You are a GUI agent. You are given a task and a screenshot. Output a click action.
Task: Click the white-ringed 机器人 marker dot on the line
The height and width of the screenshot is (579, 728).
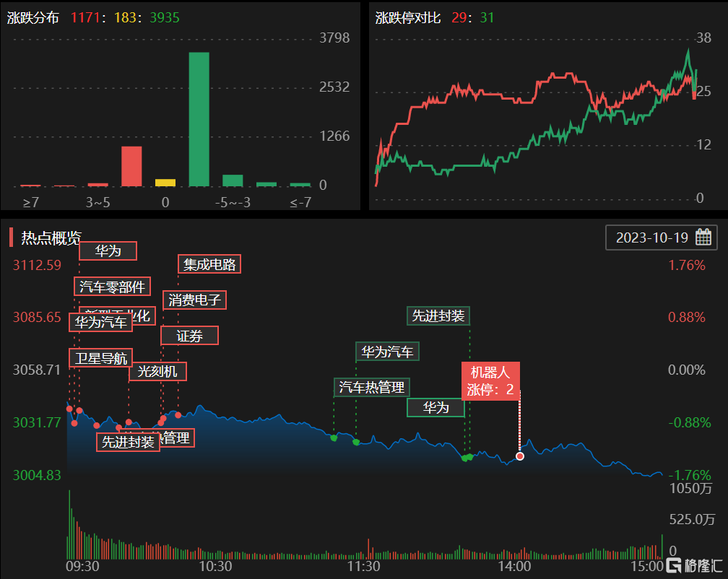pos(520,456)
